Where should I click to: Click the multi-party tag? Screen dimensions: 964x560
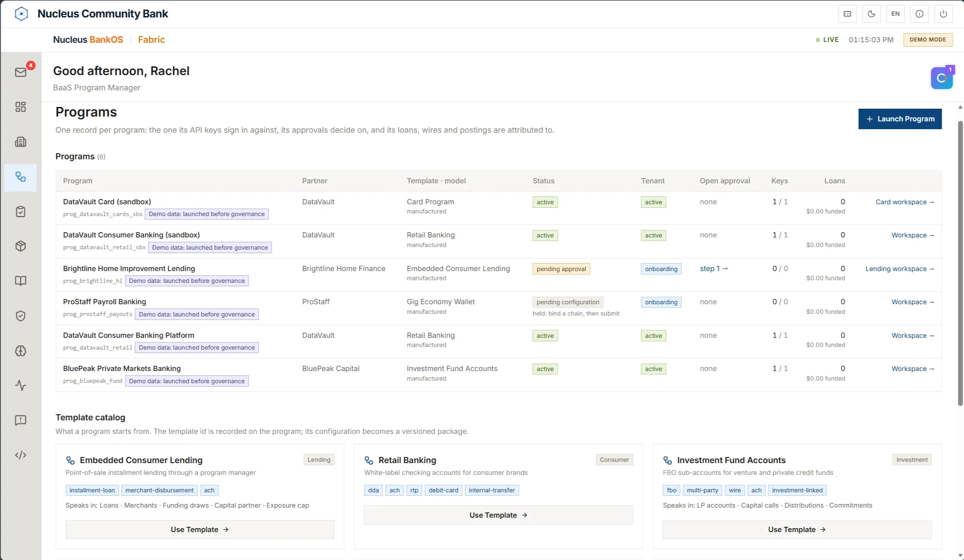(702, 490)
